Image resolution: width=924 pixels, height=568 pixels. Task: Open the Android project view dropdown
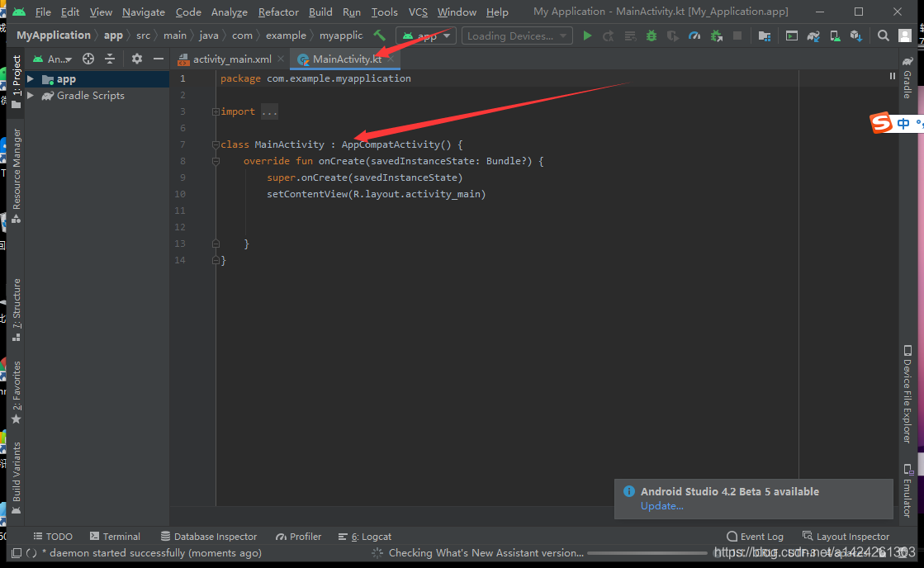(x=53, y=59)
